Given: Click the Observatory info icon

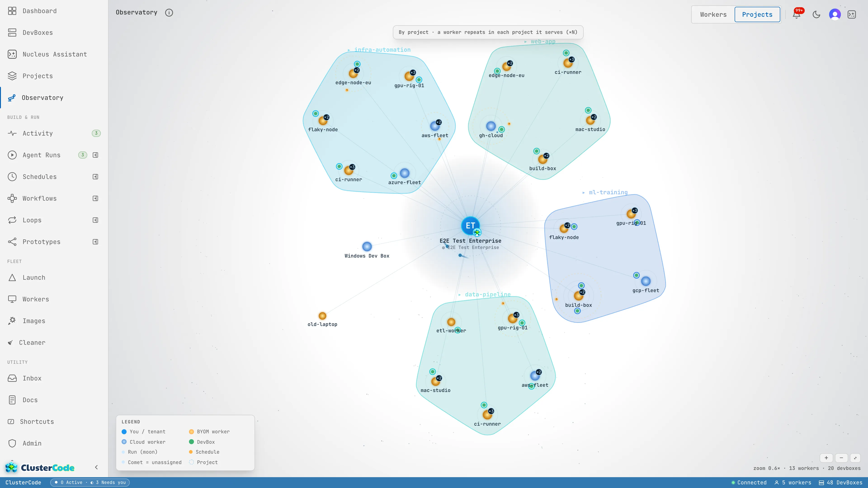Looking at the screenshot, I should click(x=169, y=12).
